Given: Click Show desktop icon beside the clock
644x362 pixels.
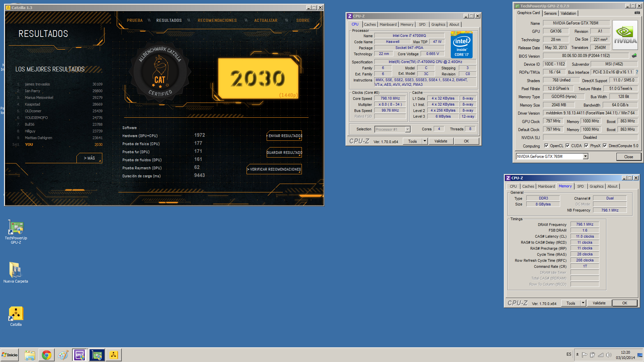Looking at the screenshot, I should [x=640, y=355].
